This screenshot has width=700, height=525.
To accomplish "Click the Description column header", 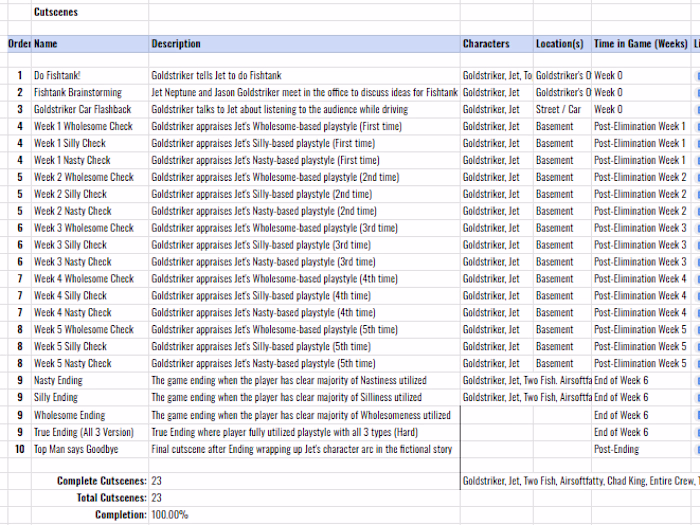I will pos(176,44).
